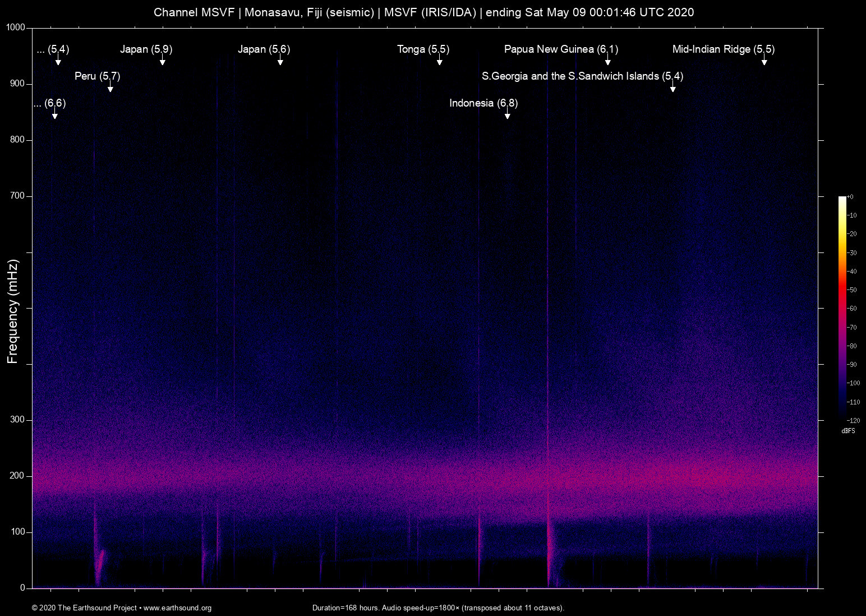Click the 200 mHz tick label
The height and width of the screenshot is (616, 866).
pos(17,476)
